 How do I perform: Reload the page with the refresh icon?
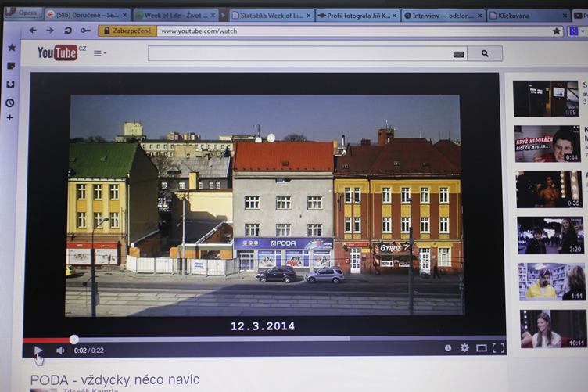[x=68, y=31]
